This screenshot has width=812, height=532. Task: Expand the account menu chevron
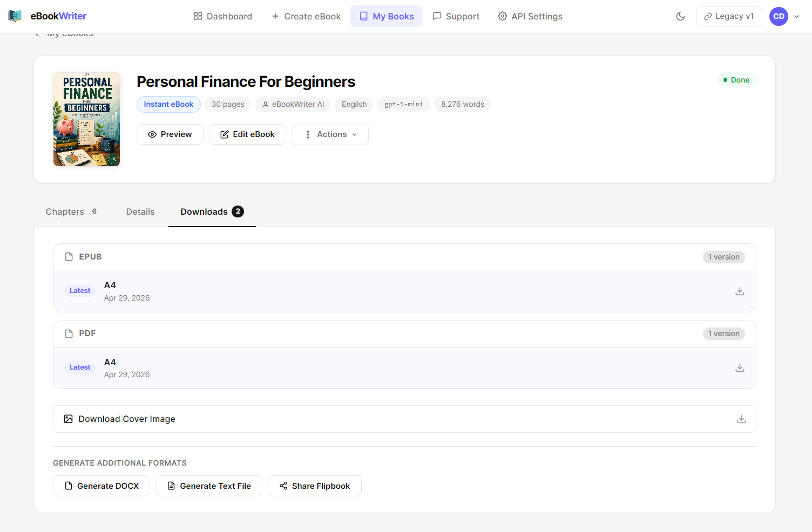[x=796, y=16]
